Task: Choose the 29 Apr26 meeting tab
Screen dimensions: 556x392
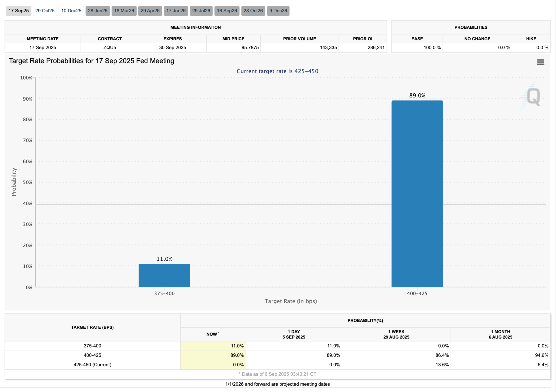Action: (x=150, y=11)
